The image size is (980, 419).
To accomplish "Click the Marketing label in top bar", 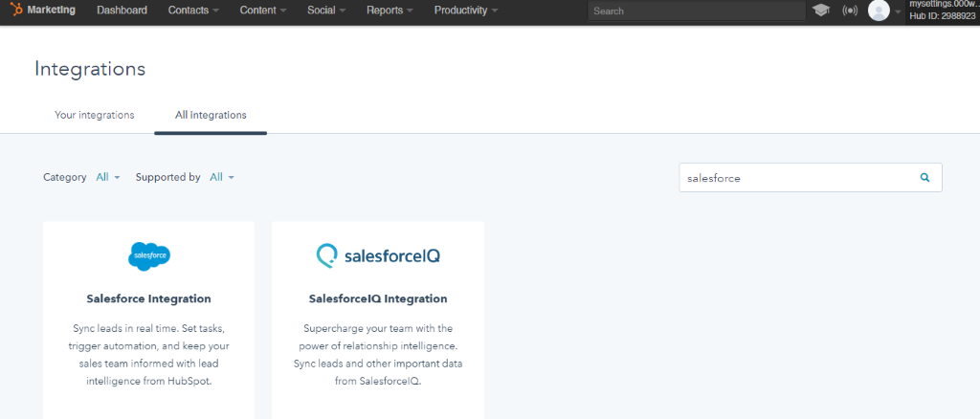I will 52,10.
